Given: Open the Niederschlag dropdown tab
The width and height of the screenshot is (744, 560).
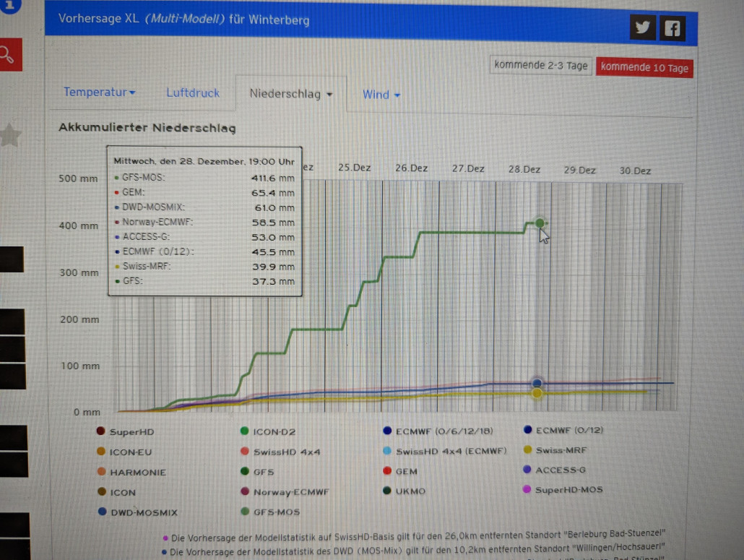Looking at the screenshot, I should tap(290, 94).
